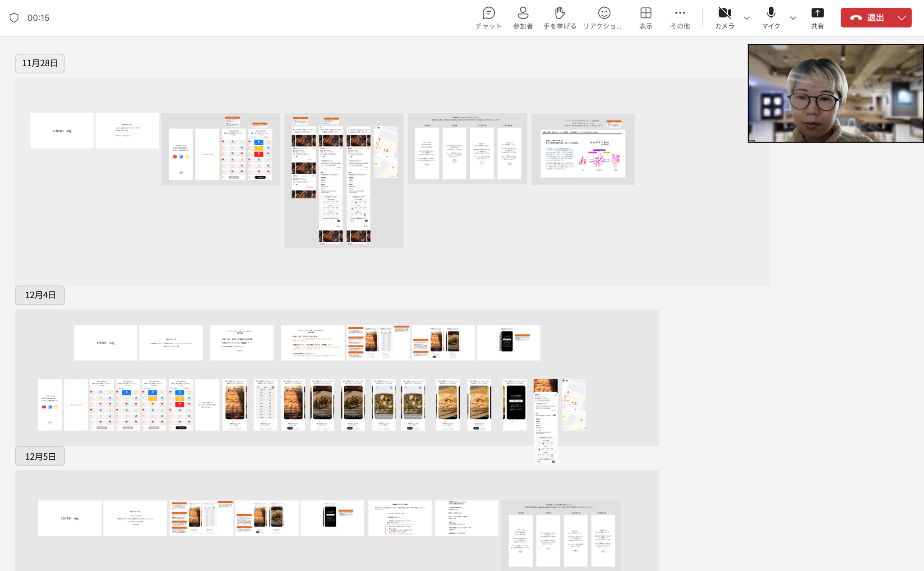Select the 12月4日 section label
924x571 pixels.
[x=40, y=295]
